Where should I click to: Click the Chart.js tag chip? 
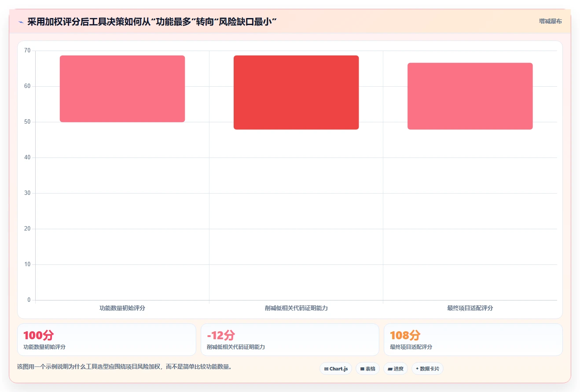tap(336, 369)
